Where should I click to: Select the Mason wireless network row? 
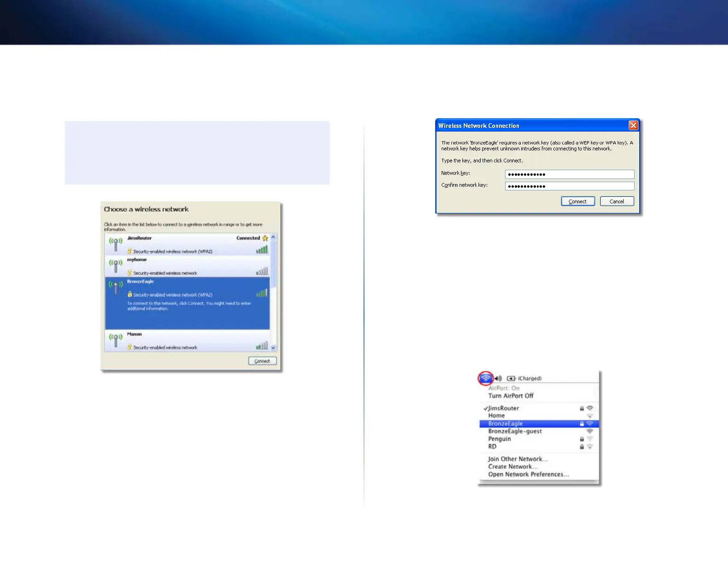pyautogui.click(x=188, y=341)
